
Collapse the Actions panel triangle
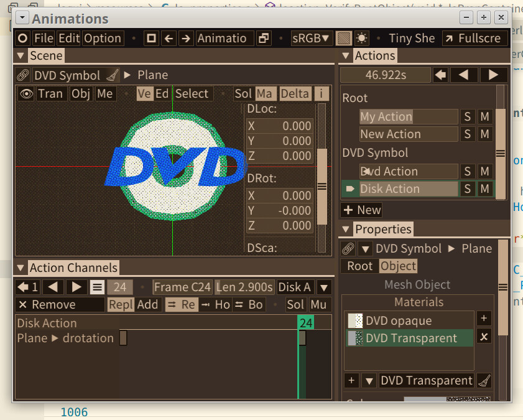346,56
